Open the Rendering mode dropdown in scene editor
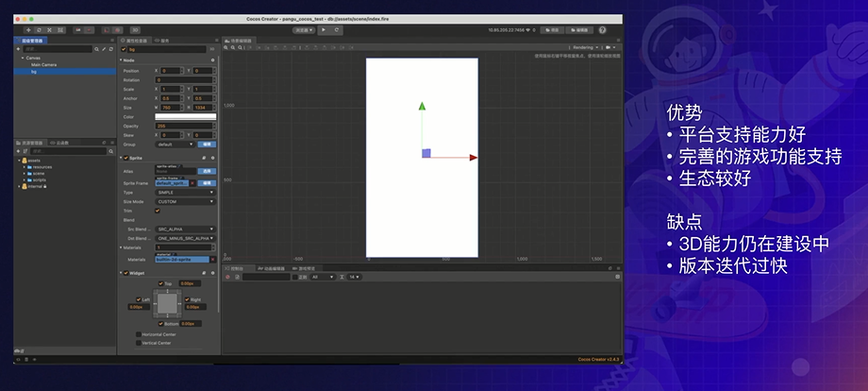 [585, 47]
